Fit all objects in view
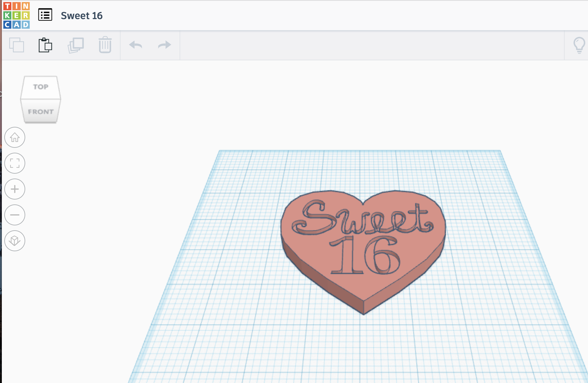Image resolution: width=588 pixels, height=383 pixels. pyautogui.click(x=15, y=163)
